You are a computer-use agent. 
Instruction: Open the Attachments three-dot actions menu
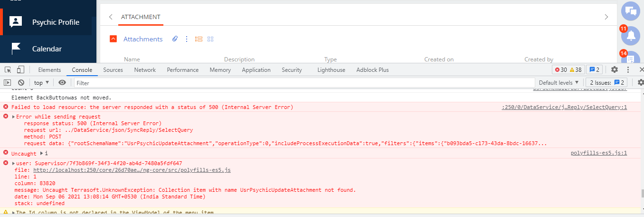coord(187,39)
